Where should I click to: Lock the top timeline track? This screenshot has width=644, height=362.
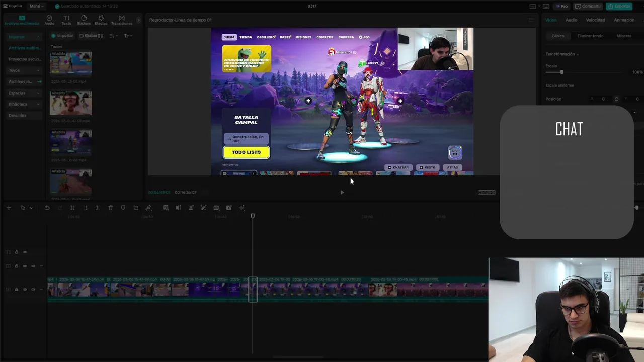16,252
